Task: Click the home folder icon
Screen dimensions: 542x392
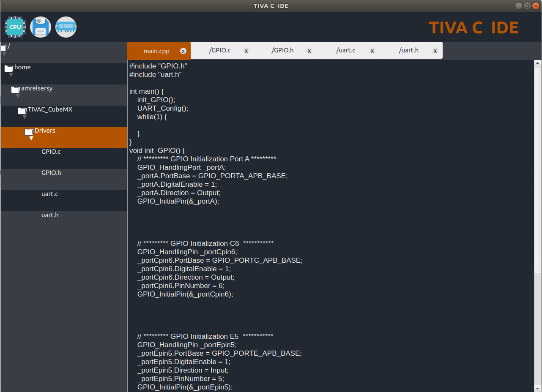Action: (8, 67)
